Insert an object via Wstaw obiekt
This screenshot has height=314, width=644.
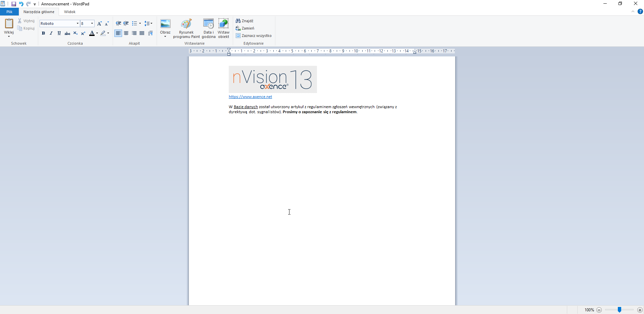(x=223, y=28)
